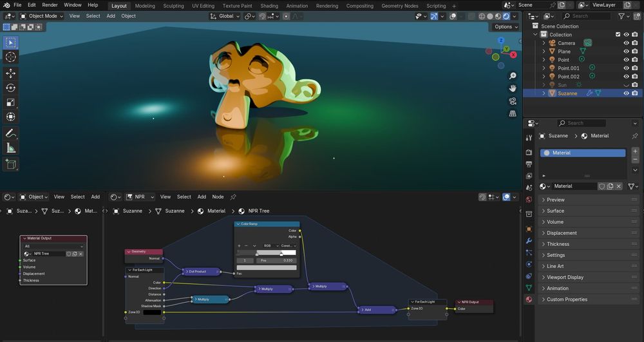
Task: Switch to wireframe viewport shading
Action: [x=482, y=16]
